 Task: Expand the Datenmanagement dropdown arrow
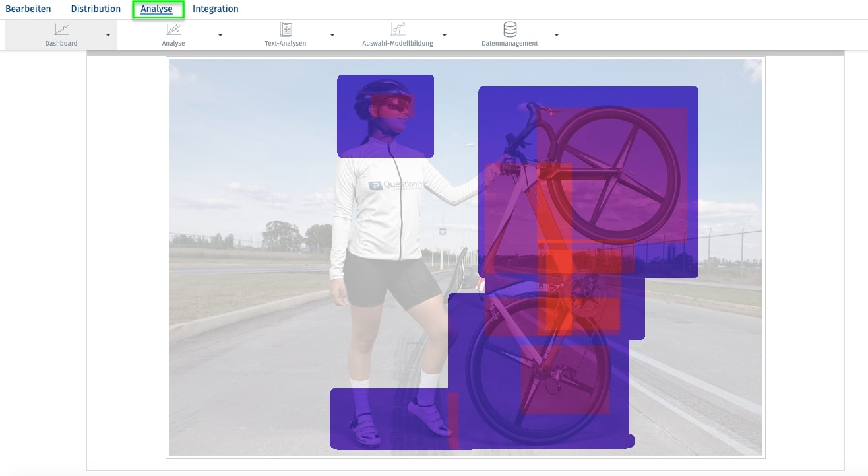556,35
